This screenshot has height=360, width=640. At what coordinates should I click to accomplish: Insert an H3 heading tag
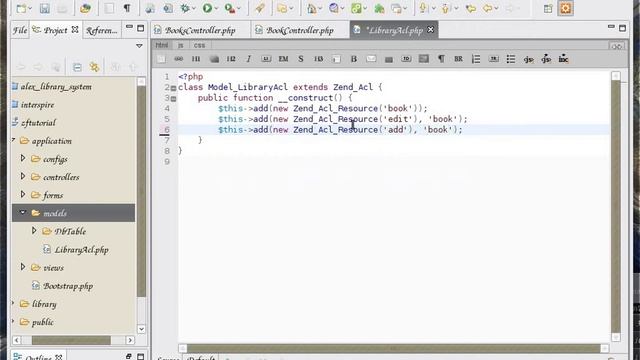click(x=318, y=59)
